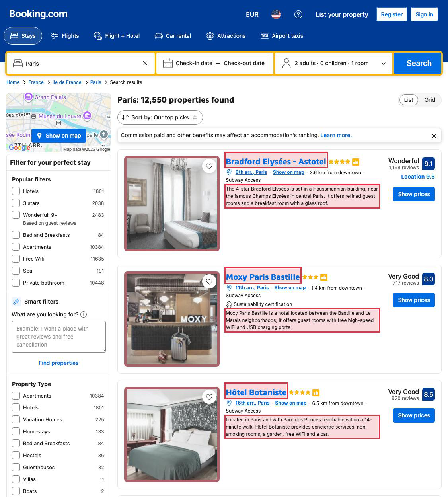Click the location pin beside 8th arr., Paris

click(x=229, y=172)
